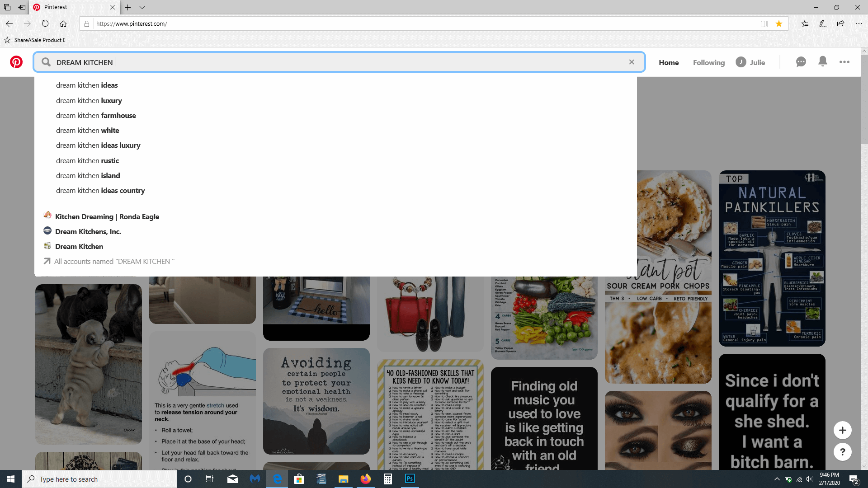The height and width of the screenshot is (488, 868).
Task: Toggle reading view icon in address bar
Action: click(764, 23)
